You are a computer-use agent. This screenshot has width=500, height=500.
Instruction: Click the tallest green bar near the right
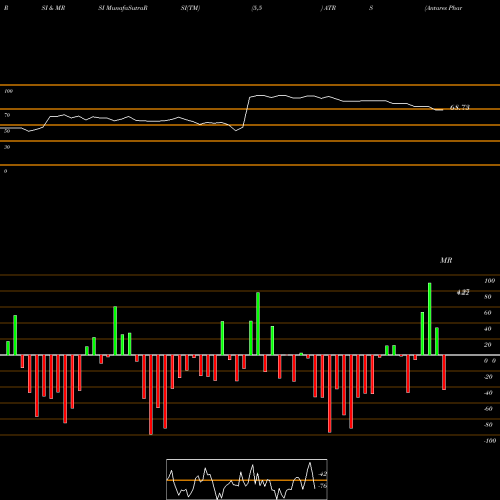(x=429, y=319)
